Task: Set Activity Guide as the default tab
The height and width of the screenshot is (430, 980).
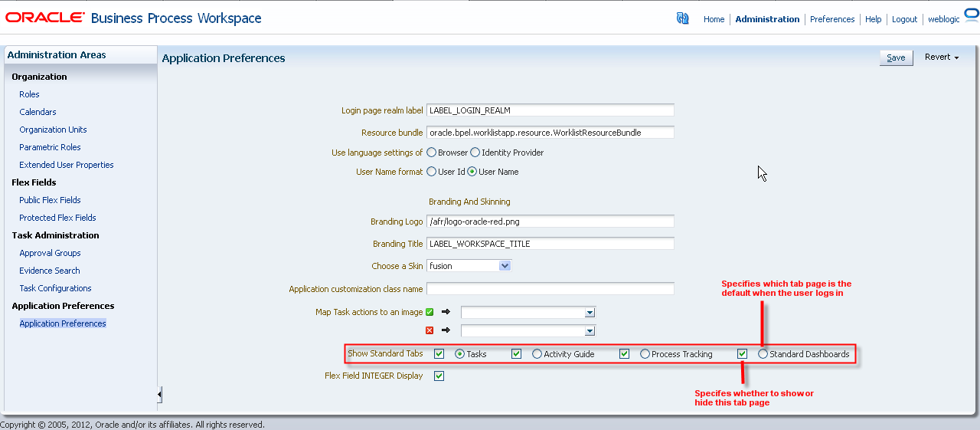Action: pos(537,354)
